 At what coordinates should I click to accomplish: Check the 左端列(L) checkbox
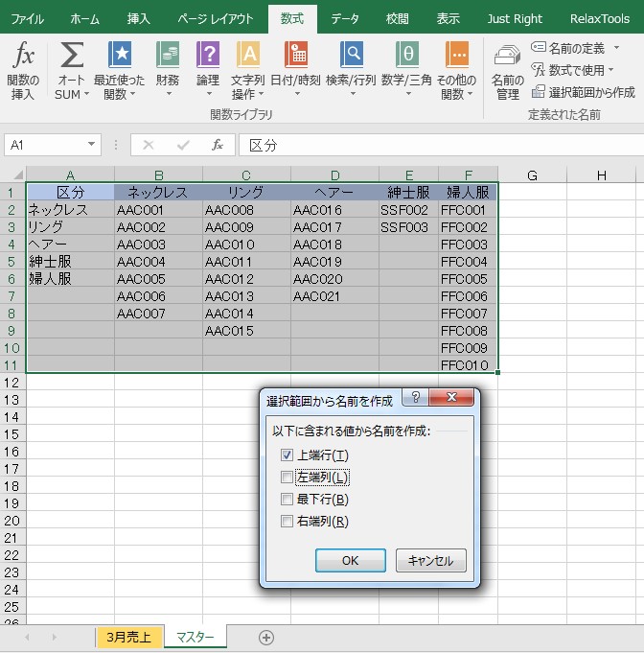(x=287, y=478)
